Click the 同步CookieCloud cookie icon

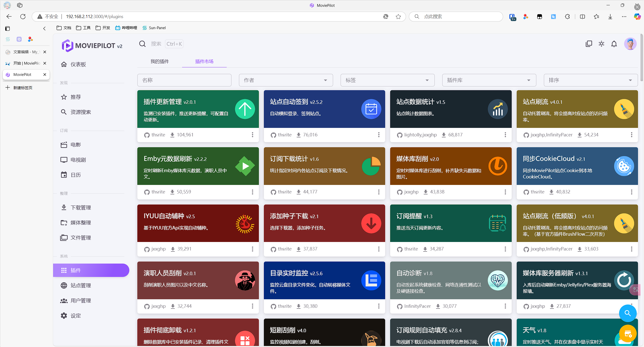tap(624, 166)
